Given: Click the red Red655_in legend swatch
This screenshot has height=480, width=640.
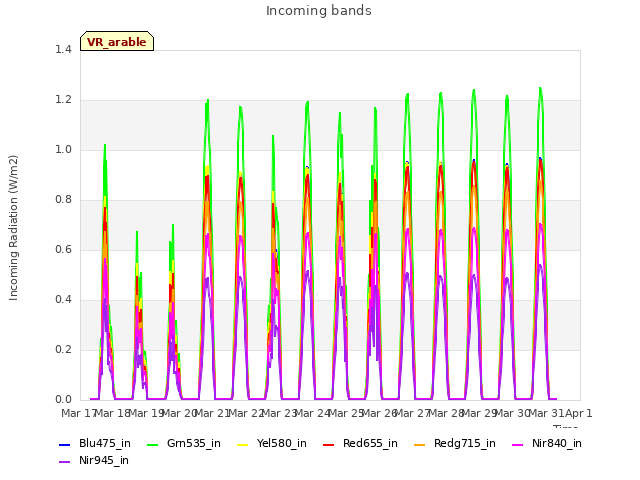Looking at the screenshot, I should pyautogui.click(x=329, y=444).
